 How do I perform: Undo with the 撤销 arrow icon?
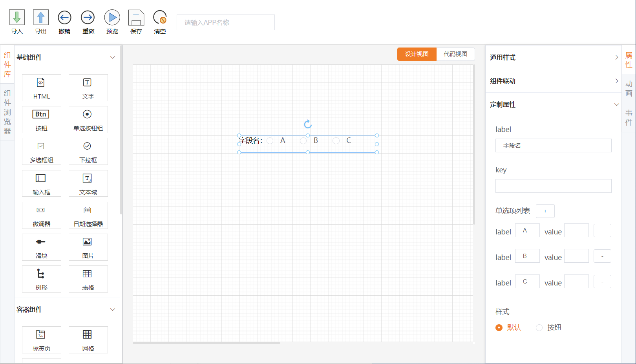pos(64,18)
